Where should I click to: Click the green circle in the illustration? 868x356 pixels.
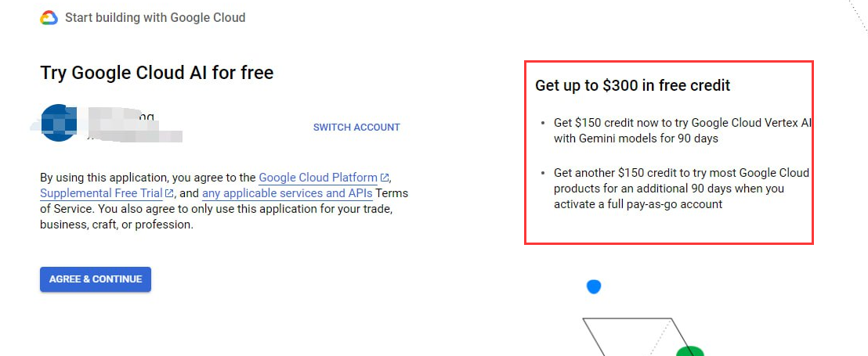pyautogui.click(x=689, y=351)
